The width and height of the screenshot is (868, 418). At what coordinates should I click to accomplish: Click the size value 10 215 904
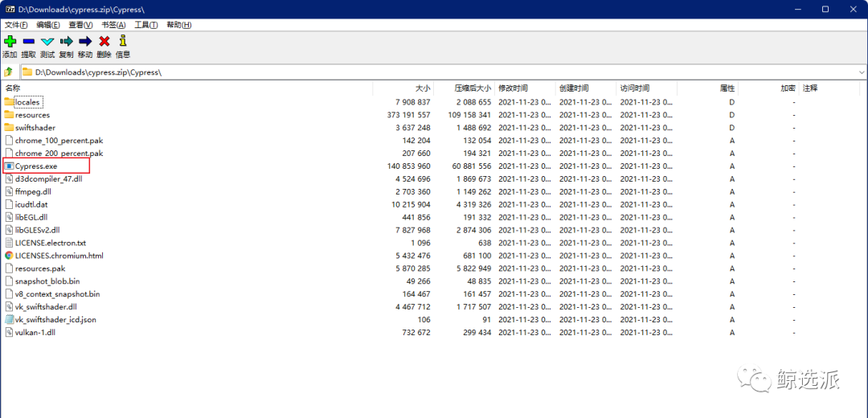(x=411, y=204)
